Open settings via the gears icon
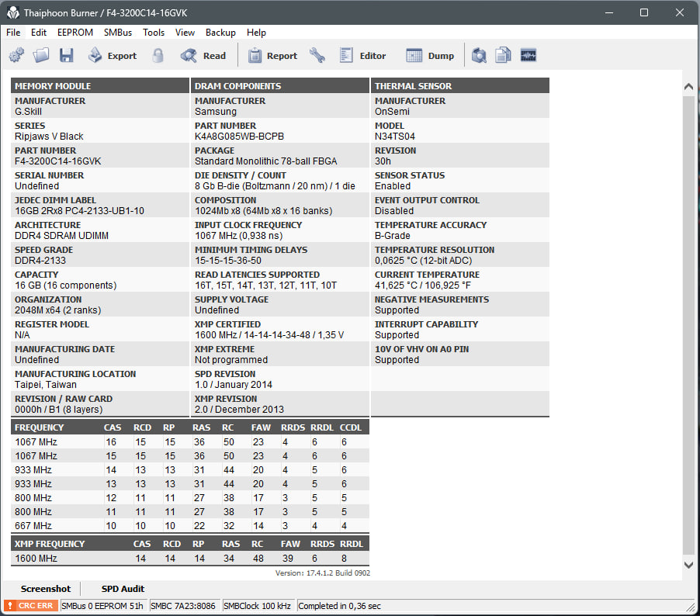This screenshot has height=616, width=700. coord(16,55)
